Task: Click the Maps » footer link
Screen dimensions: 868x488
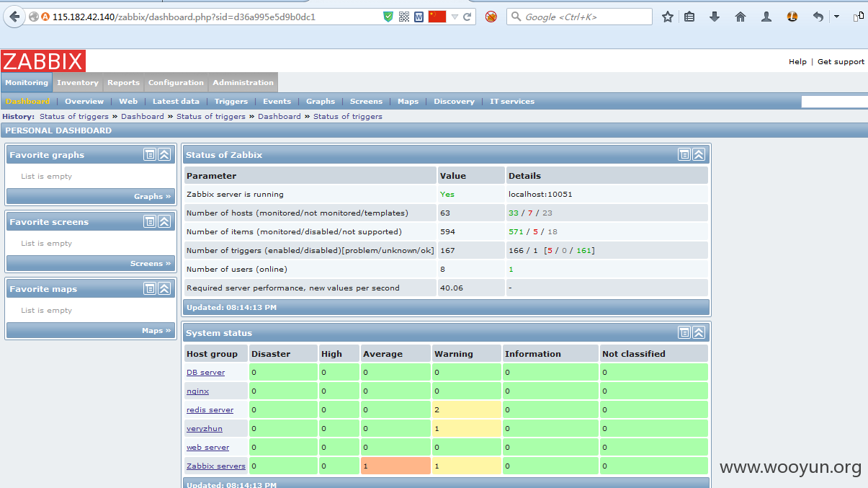Action: pos(156,330)
